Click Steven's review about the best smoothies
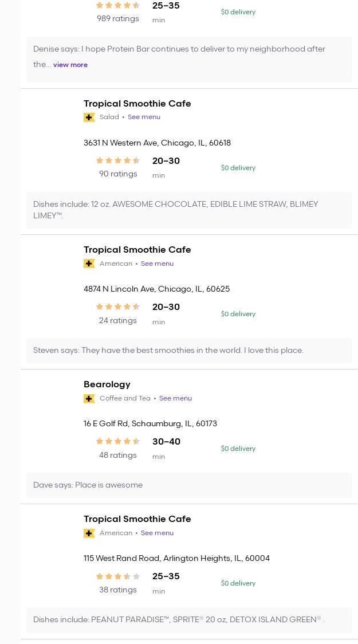 pos(168,351)
